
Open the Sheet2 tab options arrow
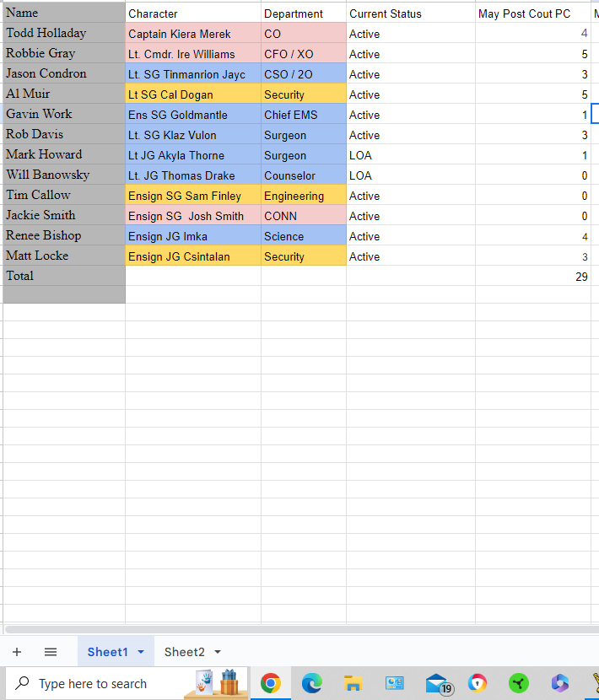pyautogui.click(x=218, y=652)
